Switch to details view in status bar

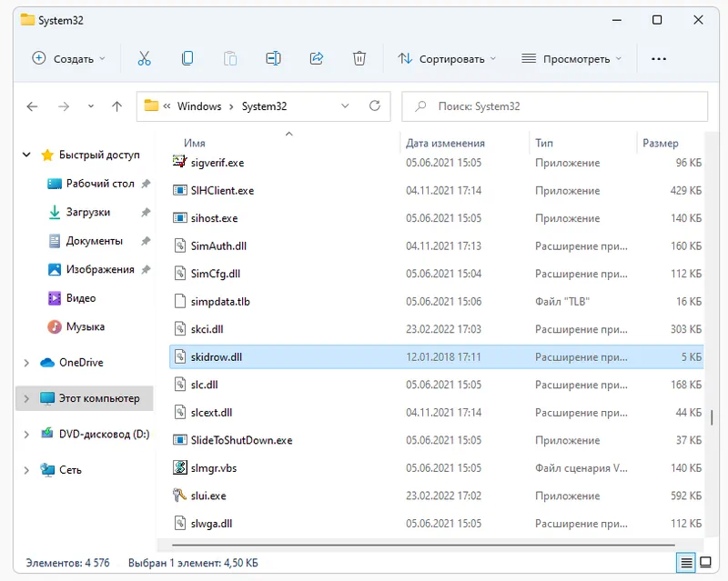687,563
